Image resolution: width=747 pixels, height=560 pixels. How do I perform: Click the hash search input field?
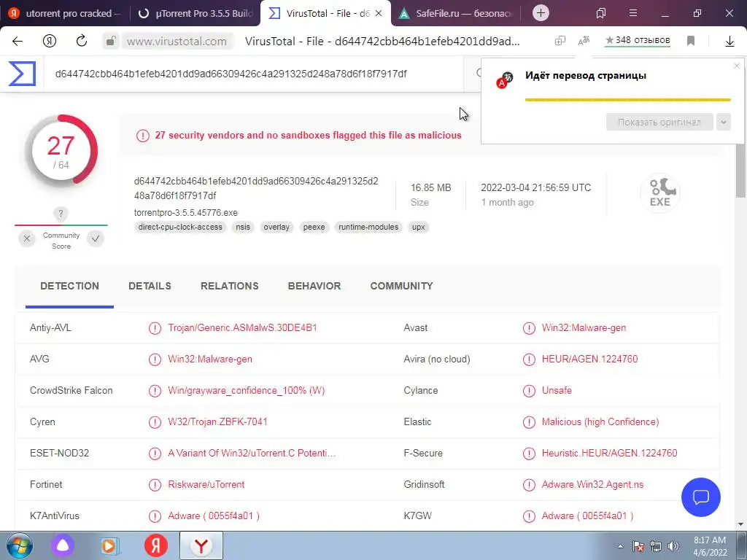tap(252, 74)
